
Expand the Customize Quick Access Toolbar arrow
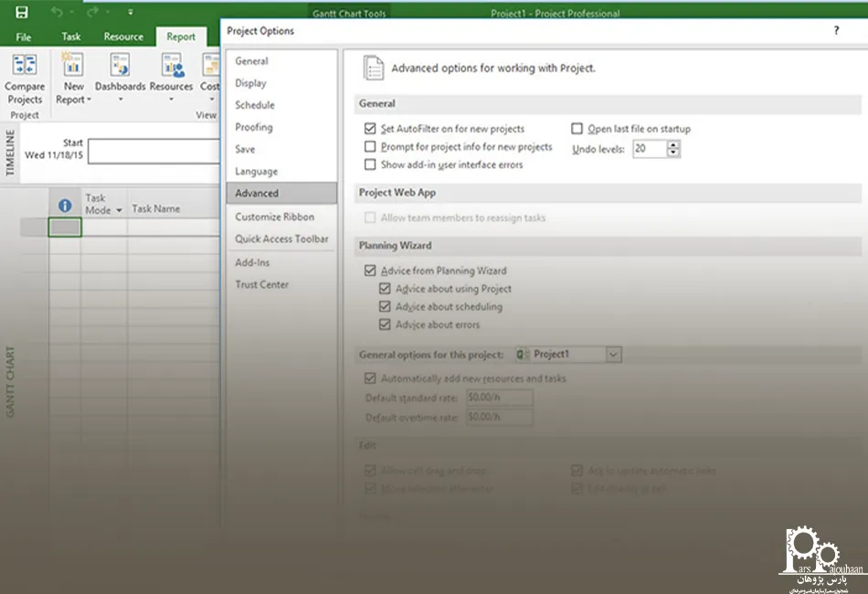click(x=130, y=13)
